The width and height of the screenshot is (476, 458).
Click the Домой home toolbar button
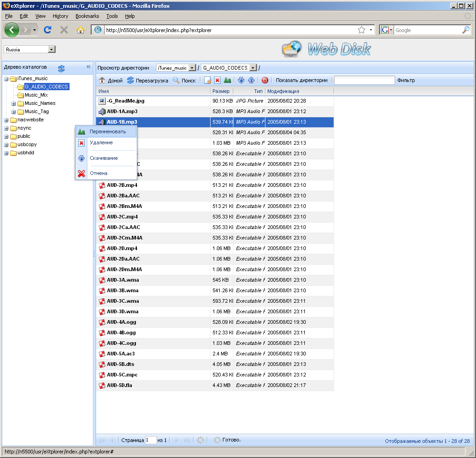[x=111, y=80]
